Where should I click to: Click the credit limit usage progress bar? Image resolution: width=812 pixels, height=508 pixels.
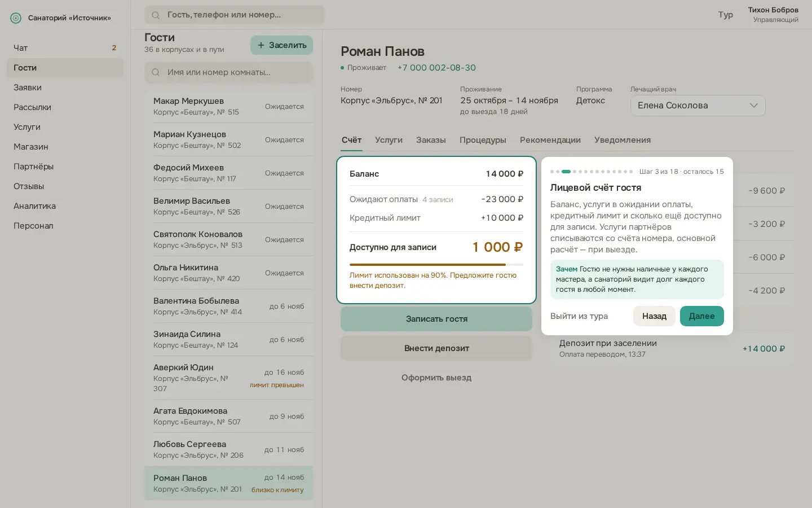(x=436, y=264)
